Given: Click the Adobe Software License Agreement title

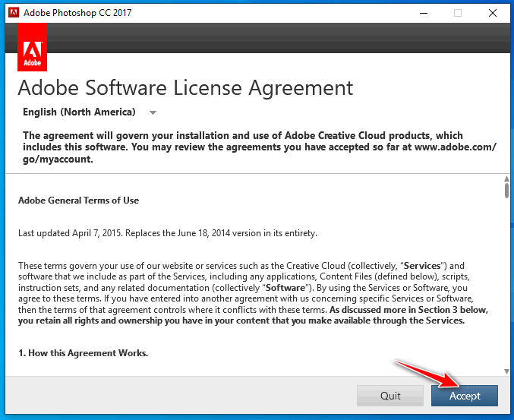Looking at the screenshot, I should pos(185,87).
